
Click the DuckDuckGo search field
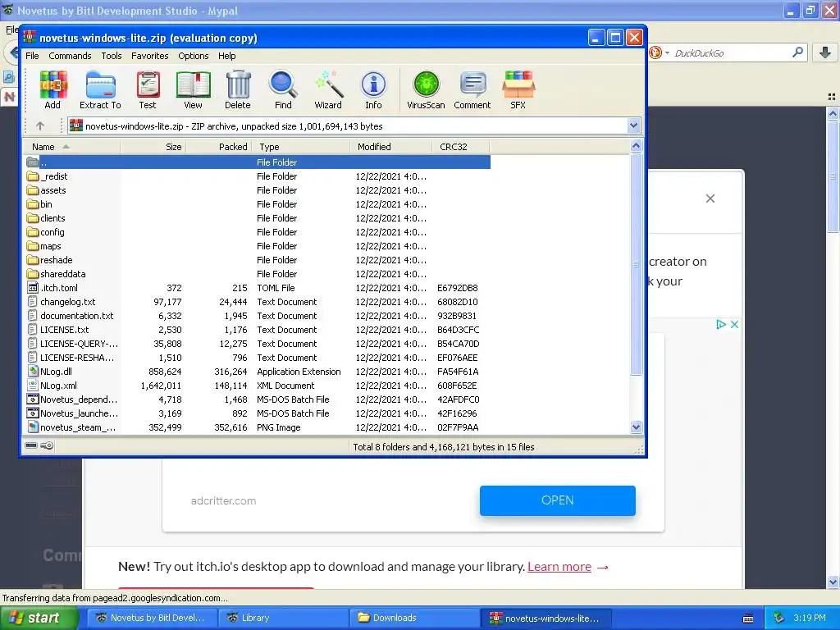730,53
